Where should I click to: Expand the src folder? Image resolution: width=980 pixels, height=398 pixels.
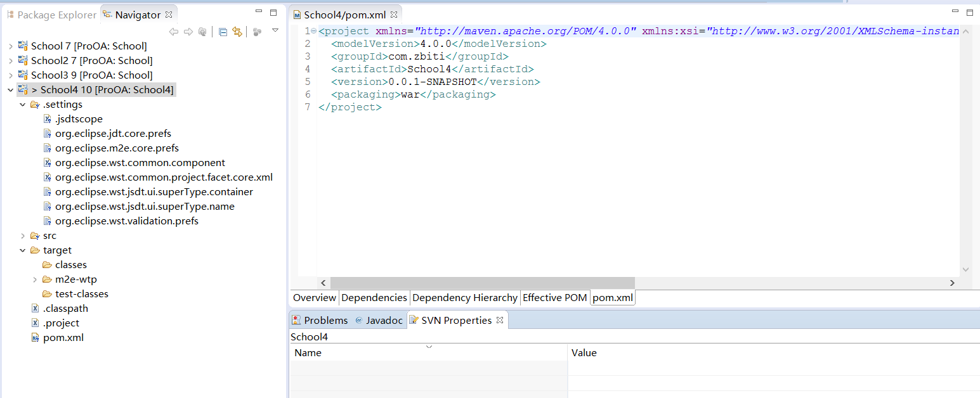23,236
